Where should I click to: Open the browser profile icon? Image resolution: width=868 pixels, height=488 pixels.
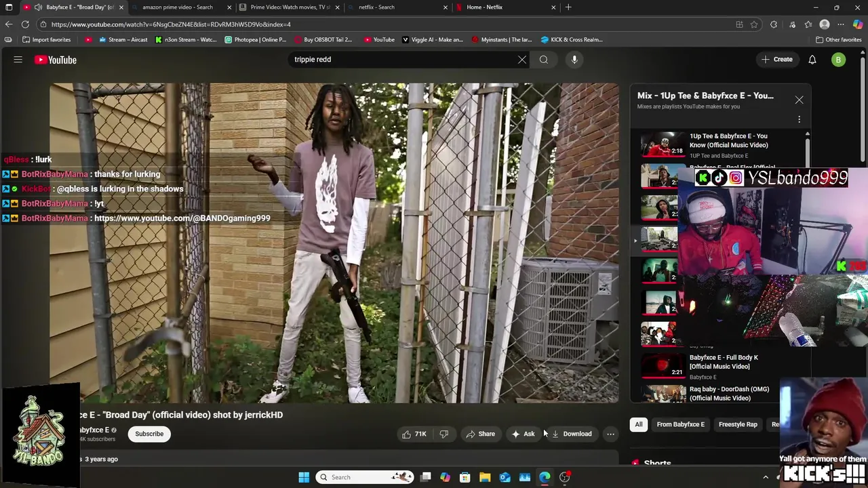pyautogui.click(x=825, y=24)
